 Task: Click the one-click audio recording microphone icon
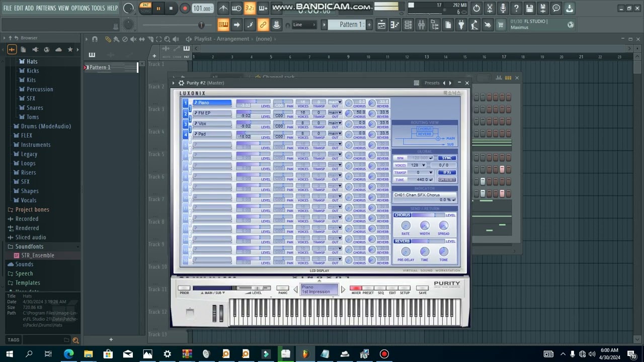(x=503, y=8)
